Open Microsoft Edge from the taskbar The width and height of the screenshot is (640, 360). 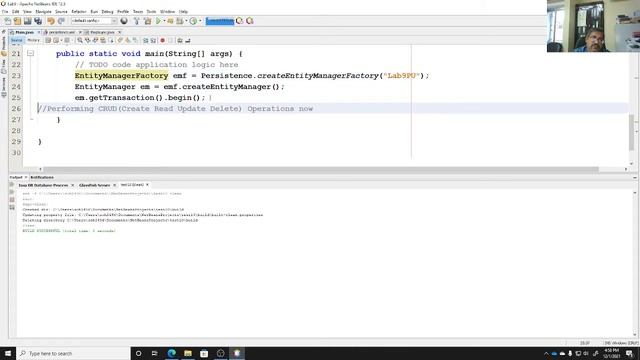(x=171, y=353)
